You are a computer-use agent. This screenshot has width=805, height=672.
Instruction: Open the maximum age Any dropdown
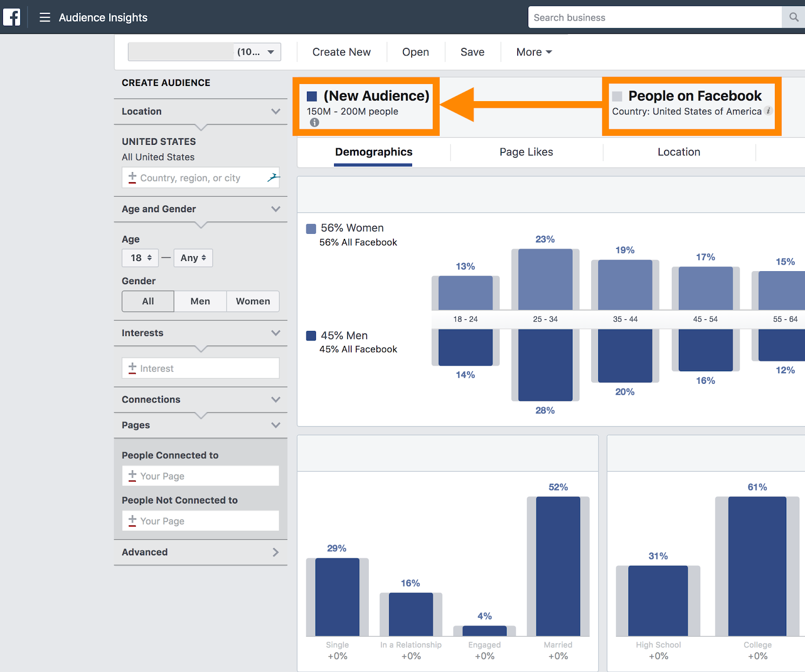(x=193, y=258)
